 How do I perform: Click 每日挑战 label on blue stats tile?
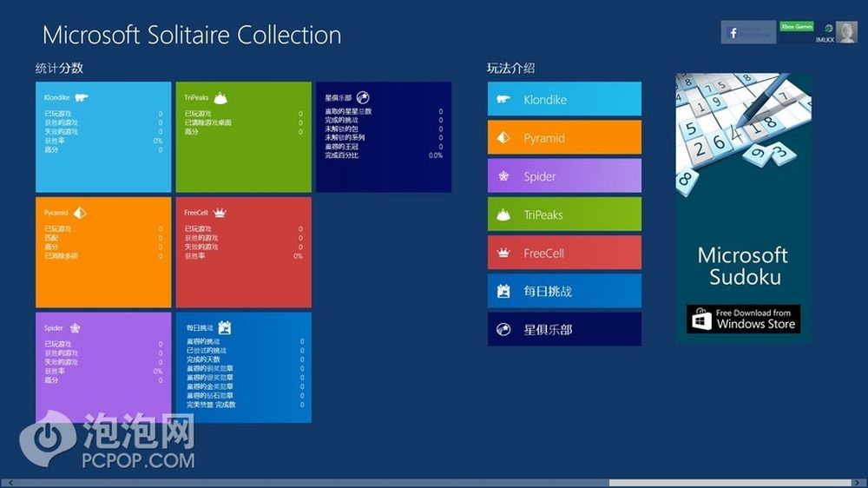pyautogui.click(x=200, y=328)
